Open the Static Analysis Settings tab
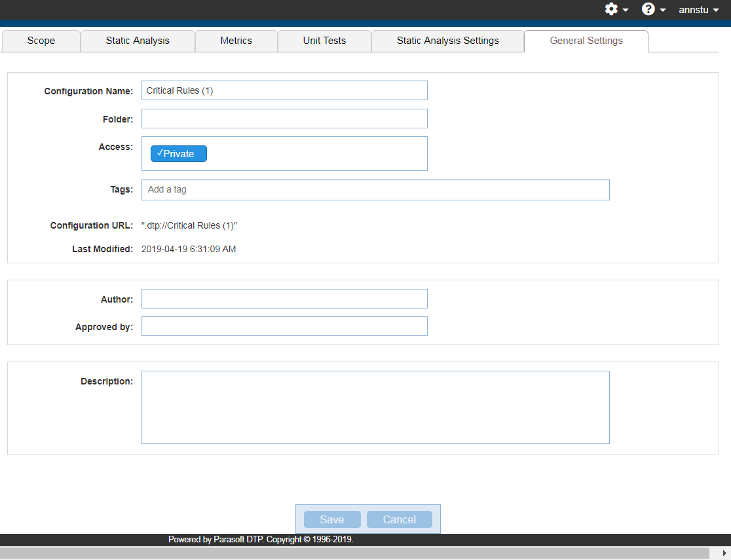This screenshot has height=560, width=731. [447, 41]
